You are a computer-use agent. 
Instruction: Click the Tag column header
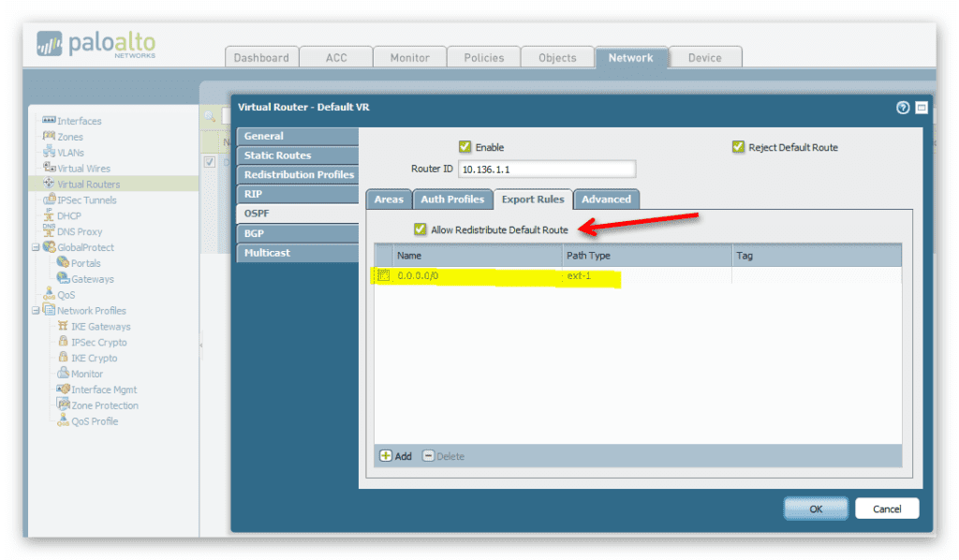coord(817,256)
